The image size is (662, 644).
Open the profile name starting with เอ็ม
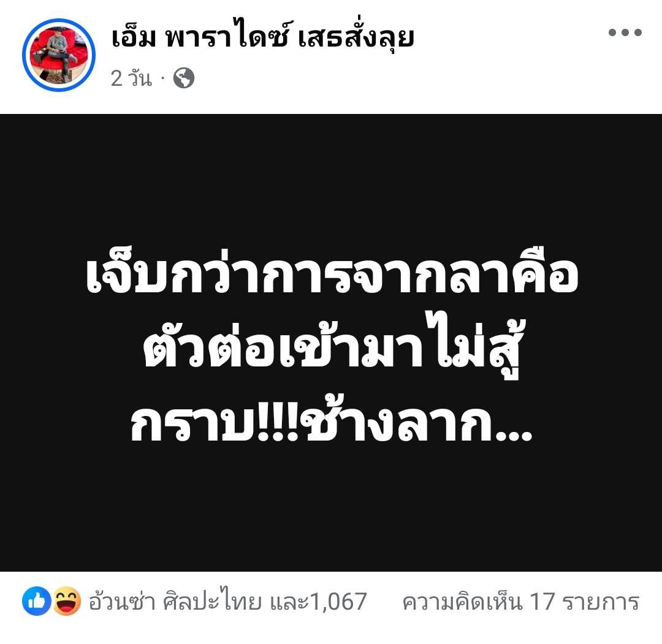click(x=262, y=37)
